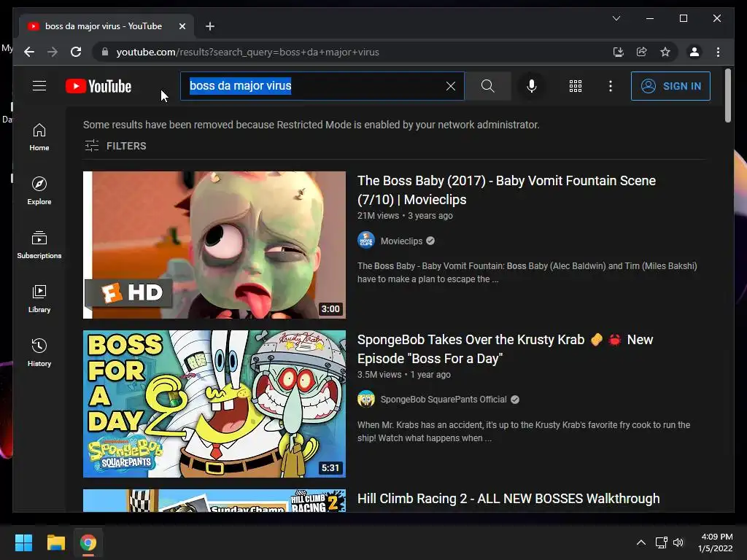Open Library in the sidebar

pyautogui.click(x=39, y=298)
